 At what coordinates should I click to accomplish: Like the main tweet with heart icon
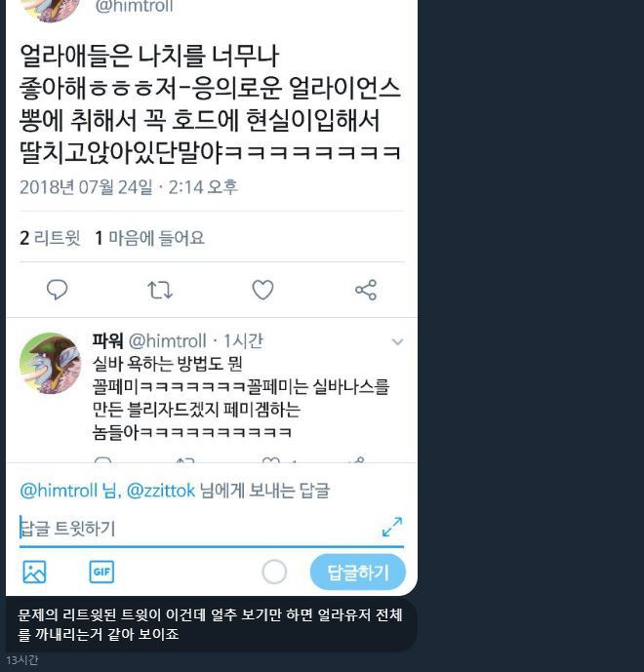[262, 290]
